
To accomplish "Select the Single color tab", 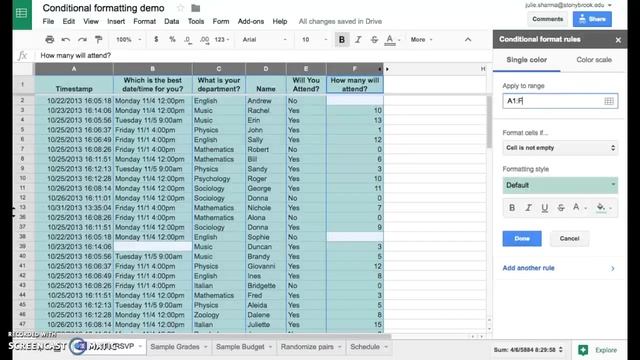I will [x=527, y=60].
